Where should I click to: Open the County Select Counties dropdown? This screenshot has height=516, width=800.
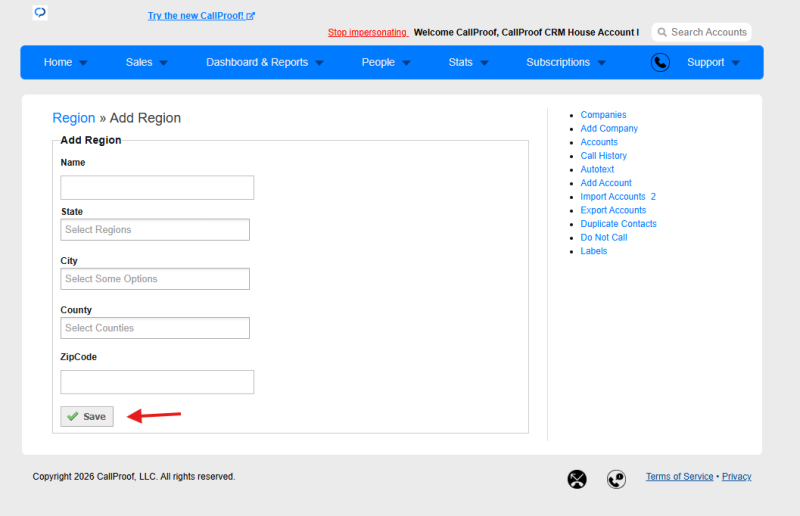point(155,328)
